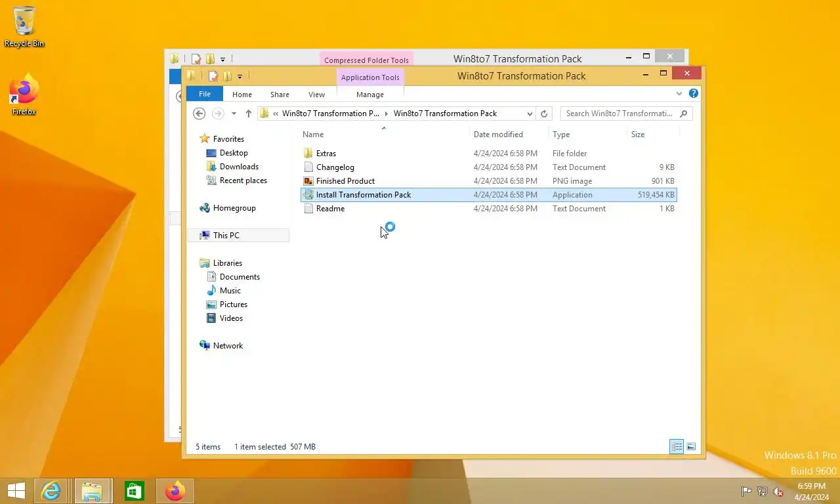Viewport: 840px width, 504px height.
Task: Open the Home ribbon tab
Action: 242,94
